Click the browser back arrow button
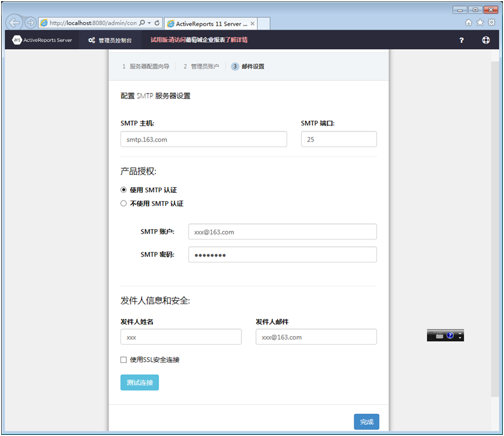The height and width of the screenshot is (436, 504). [14, 23]
